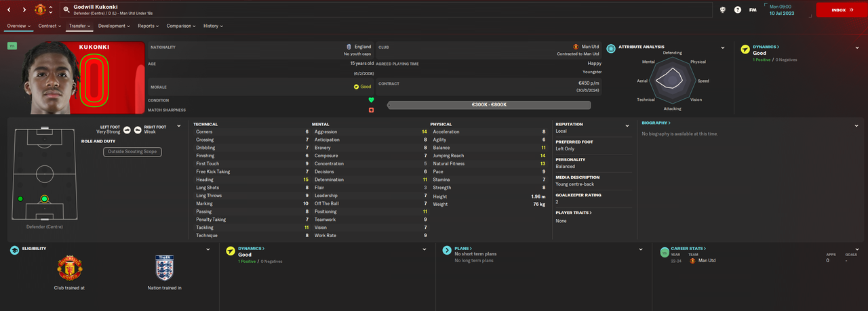Click the left foot boot icon

pos(127,129)
